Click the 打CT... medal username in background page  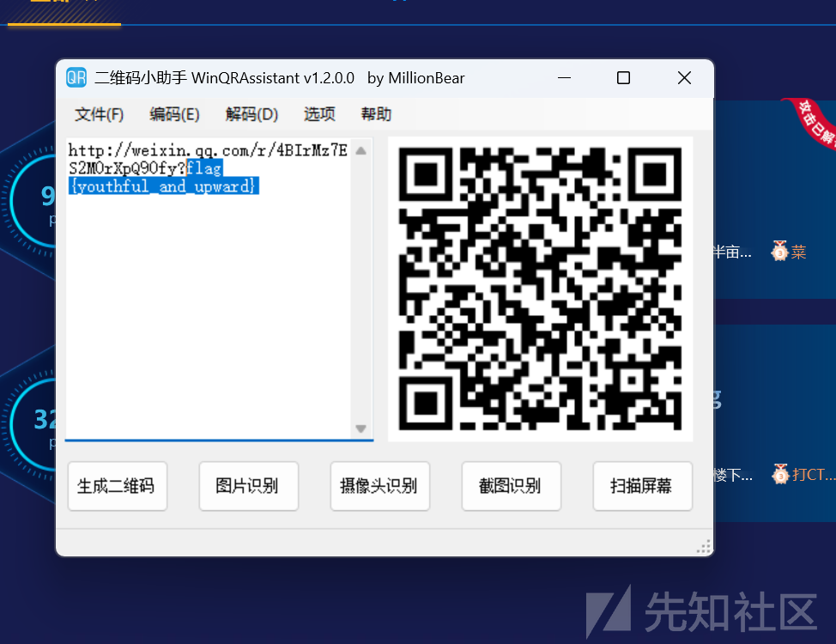coord(814,474)
